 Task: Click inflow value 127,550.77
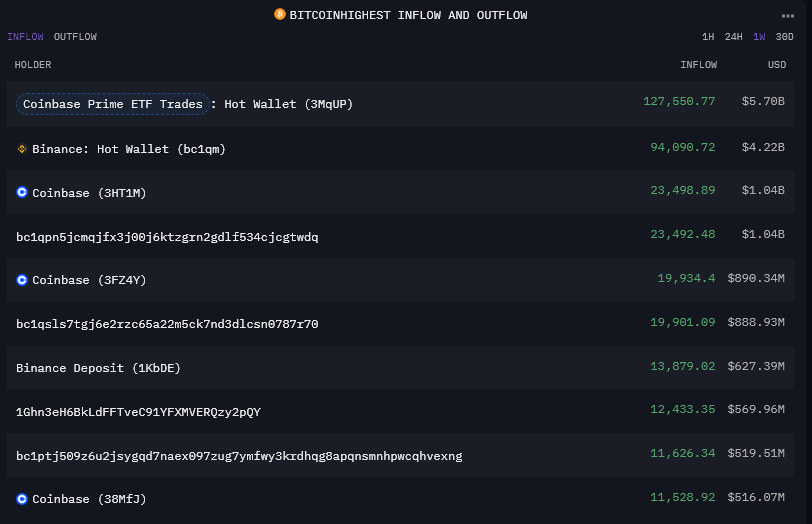point(679,101)
